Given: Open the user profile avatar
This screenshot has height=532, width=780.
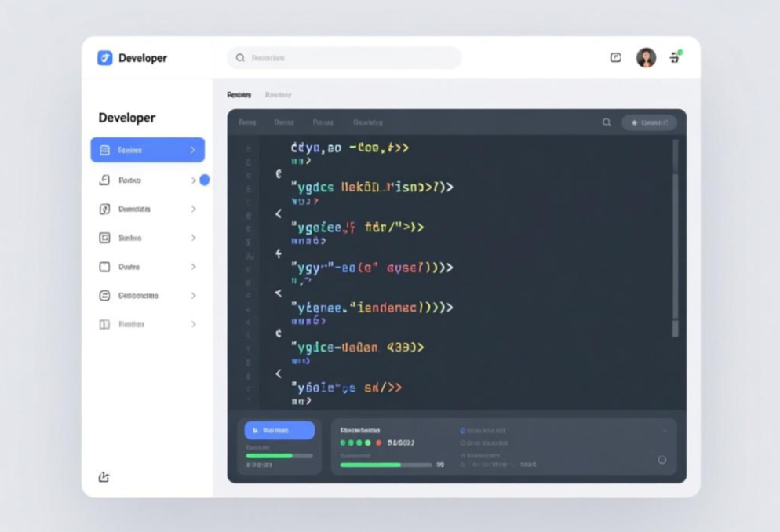Looking at the screenshot, I should click(x=646, y=57).
